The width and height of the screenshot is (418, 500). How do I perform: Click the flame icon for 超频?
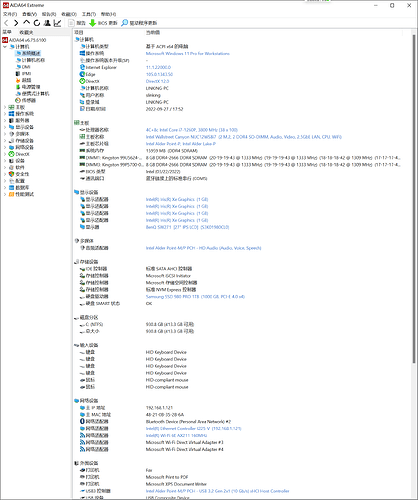click(18, 80)
